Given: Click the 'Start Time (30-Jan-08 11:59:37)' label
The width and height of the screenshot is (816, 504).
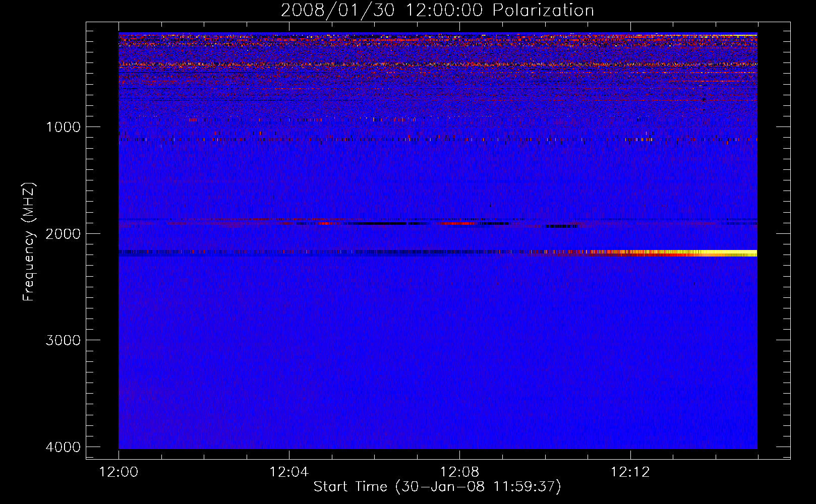Looking at the screenshot, I should click(x=437, y=487).
